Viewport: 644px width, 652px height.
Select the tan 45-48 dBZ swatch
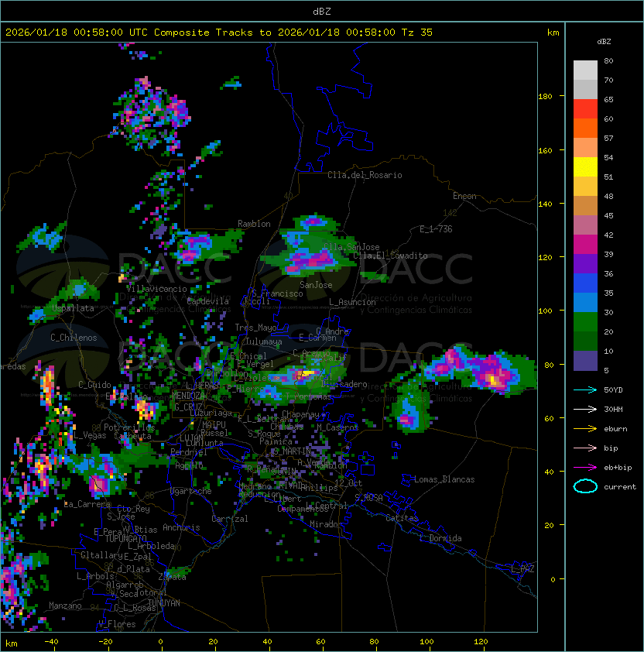point(585,205)
